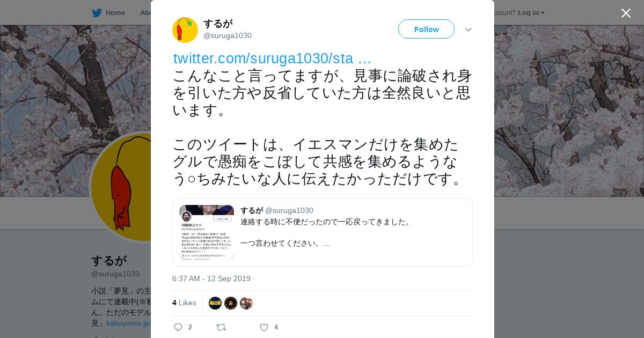Open the Log in dropdown

pyautogui.click(x=531, y=12)
